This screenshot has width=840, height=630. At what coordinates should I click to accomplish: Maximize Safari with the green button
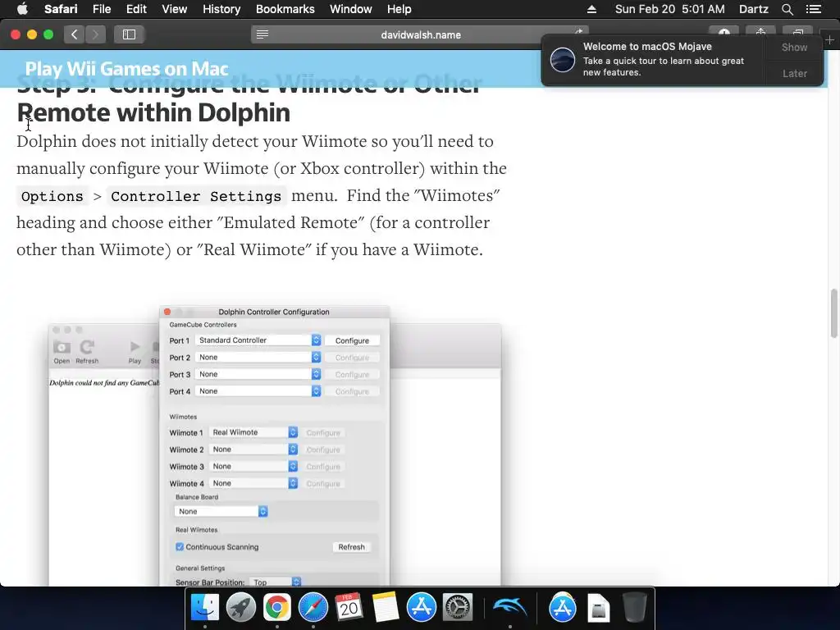(x=48, y=34)
